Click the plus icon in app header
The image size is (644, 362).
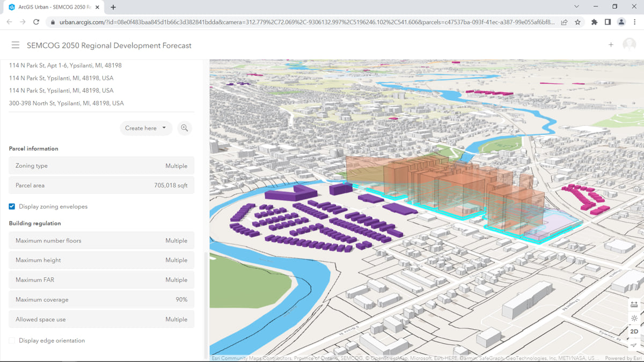coord(611,45)
